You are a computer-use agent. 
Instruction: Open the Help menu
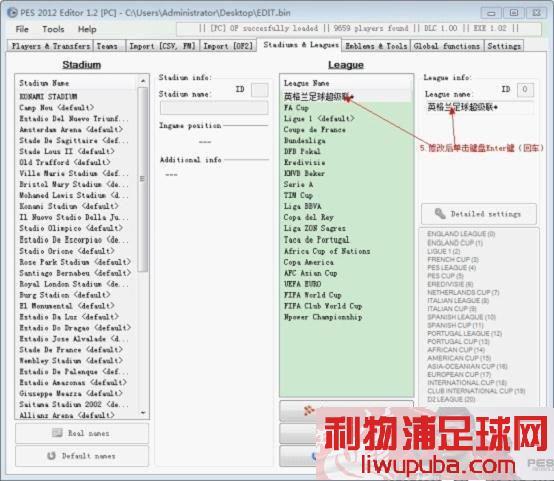tap(87, 29)
